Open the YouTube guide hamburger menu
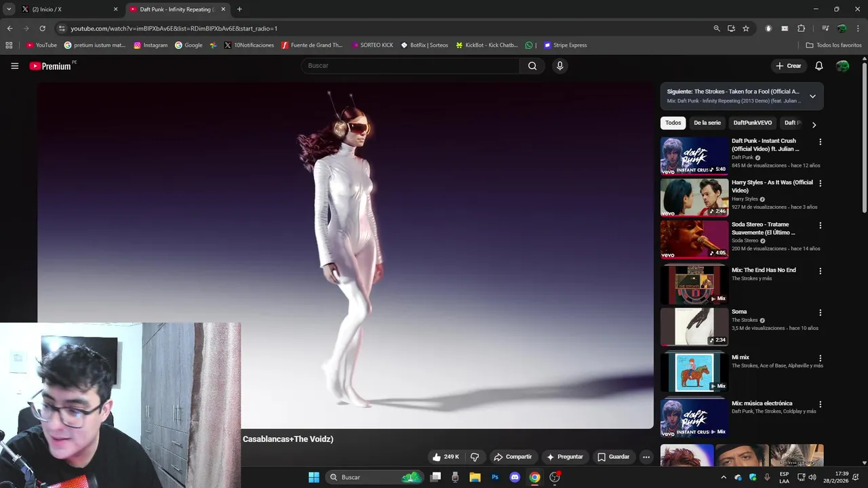 point(14,66)
